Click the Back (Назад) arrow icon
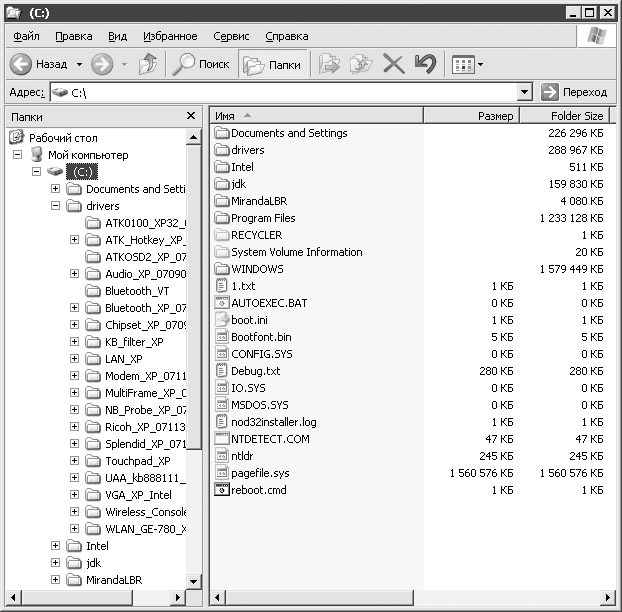This screenshot has width=622, height=612. [22, 64]
